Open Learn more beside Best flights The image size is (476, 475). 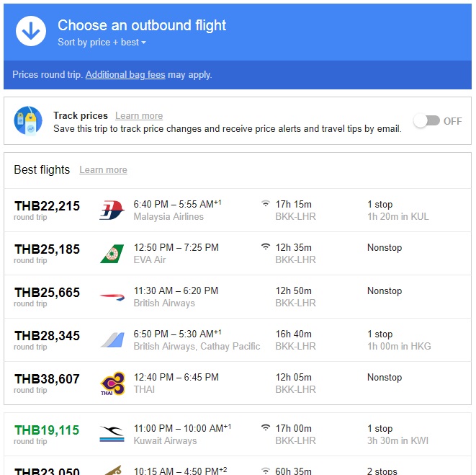pos(103,170)
